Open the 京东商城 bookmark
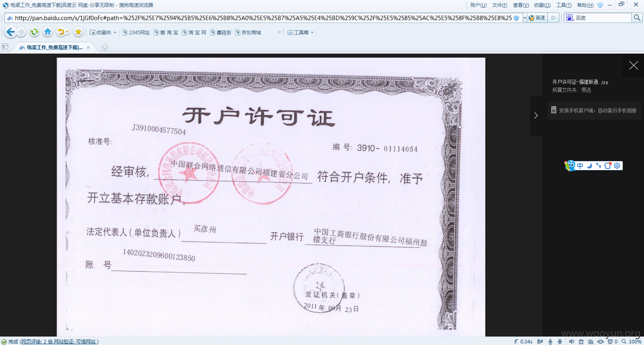This screenshot has width=644, height=345. (x=248, y=32)
